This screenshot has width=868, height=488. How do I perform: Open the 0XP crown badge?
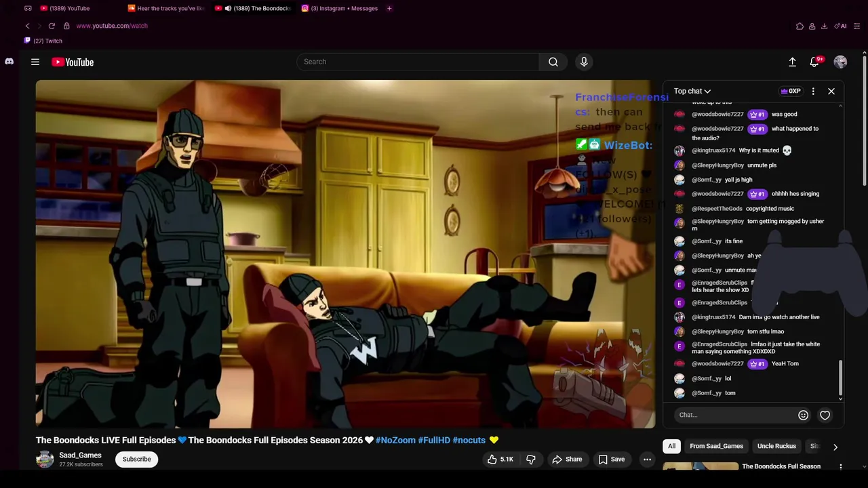click(x=791, y=91)
